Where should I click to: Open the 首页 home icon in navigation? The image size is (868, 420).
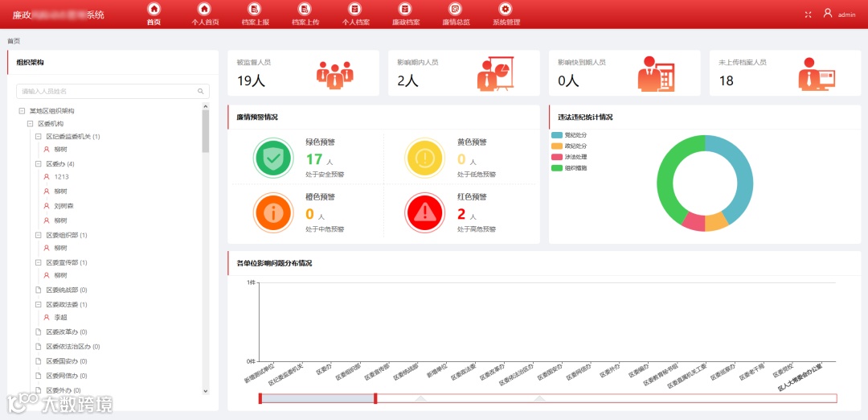[x=154, y=9]
